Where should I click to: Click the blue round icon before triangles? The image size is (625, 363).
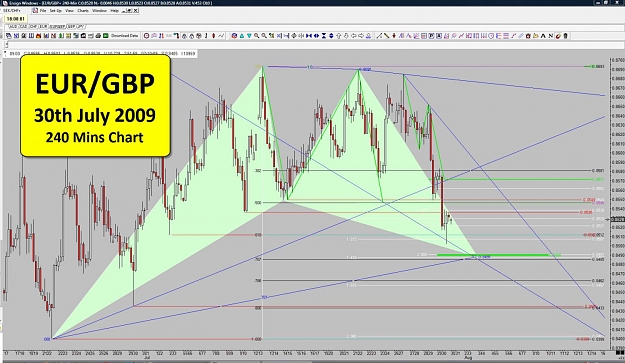coord(234,36)
